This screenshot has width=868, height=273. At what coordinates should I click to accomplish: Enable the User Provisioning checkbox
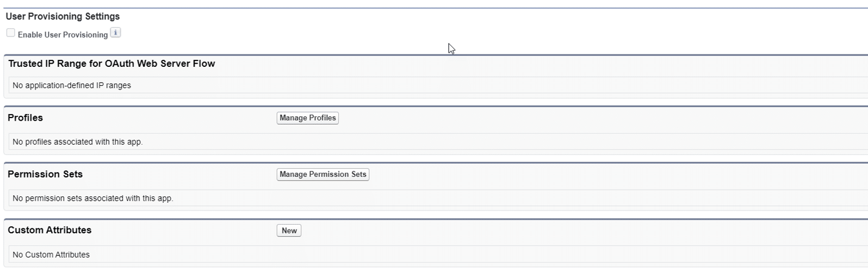10,33
